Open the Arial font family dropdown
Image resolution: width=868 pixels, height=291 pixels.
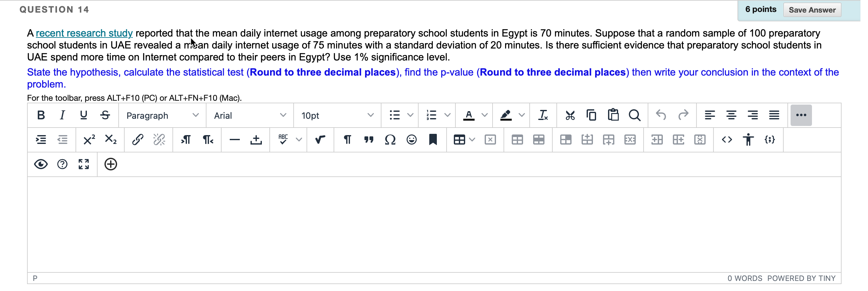(x=250, y=115)
